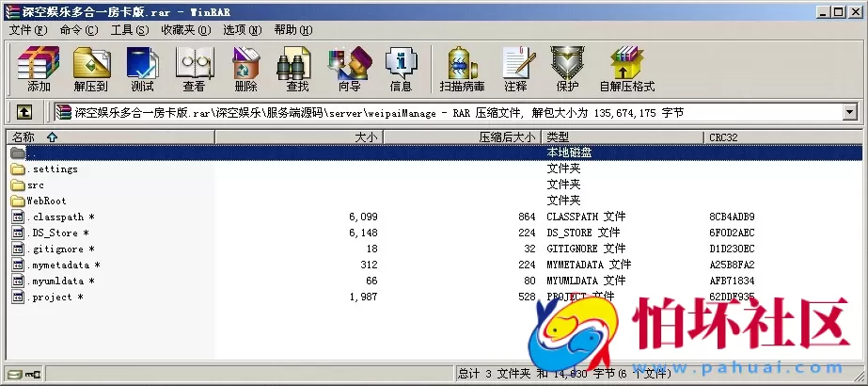
Task: Open the 选项 (Options) menu
Action: click(x=241, y=30)
